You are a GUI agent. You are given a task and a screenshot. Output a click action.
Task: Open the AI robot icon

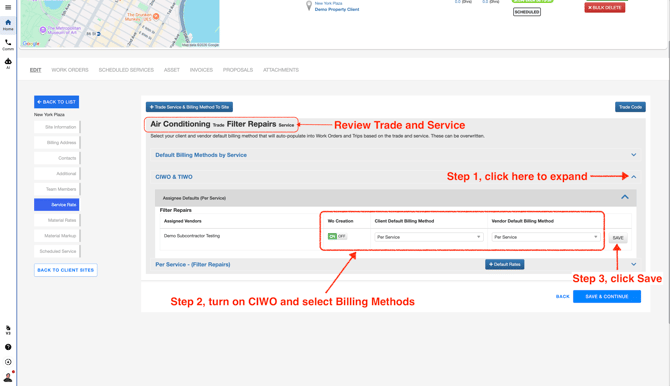pos(8,63)
